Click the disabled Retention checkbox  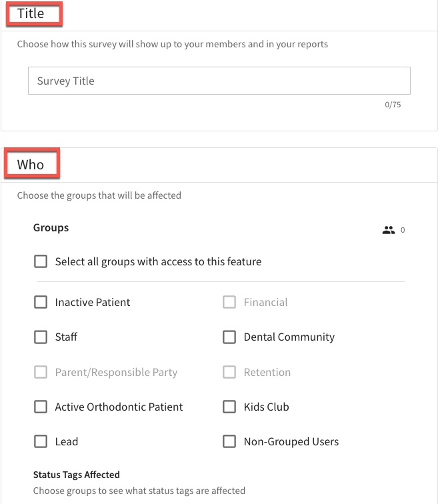coord(229,372)
